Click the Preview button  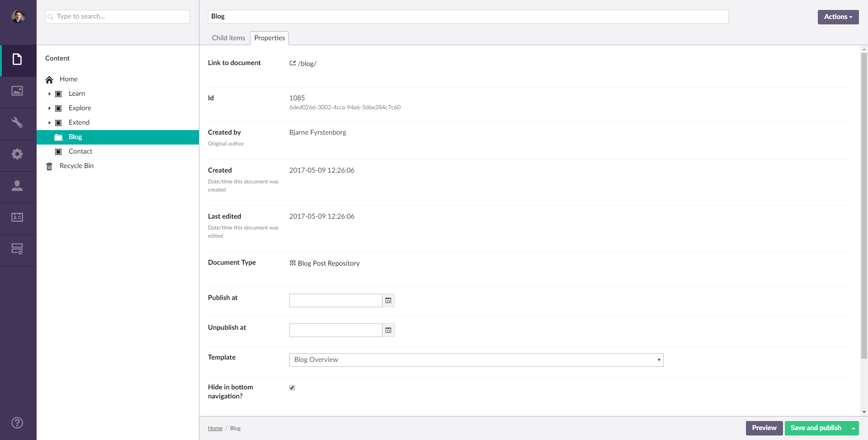click(x=764, y=428)
